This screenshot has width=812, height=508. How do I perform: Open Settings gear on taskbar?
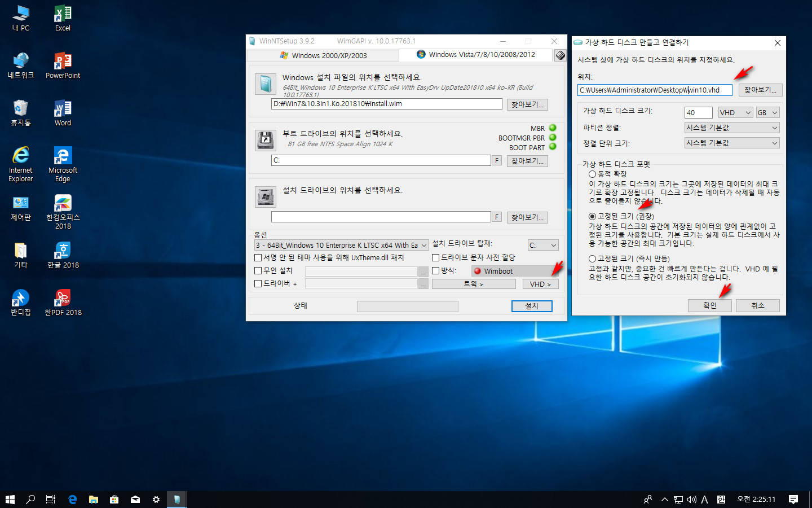[156, 499]
